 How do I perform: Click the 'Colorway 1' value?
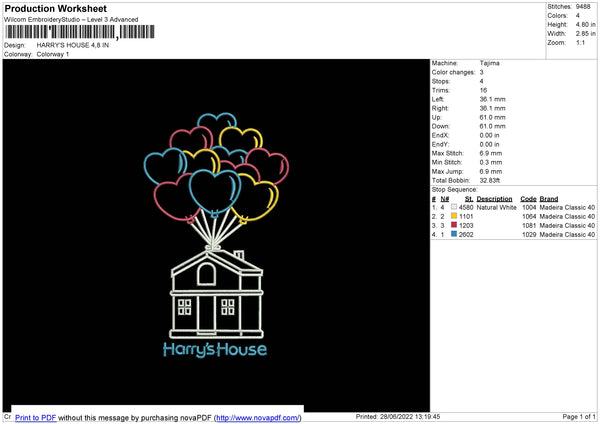coord(53,54)
